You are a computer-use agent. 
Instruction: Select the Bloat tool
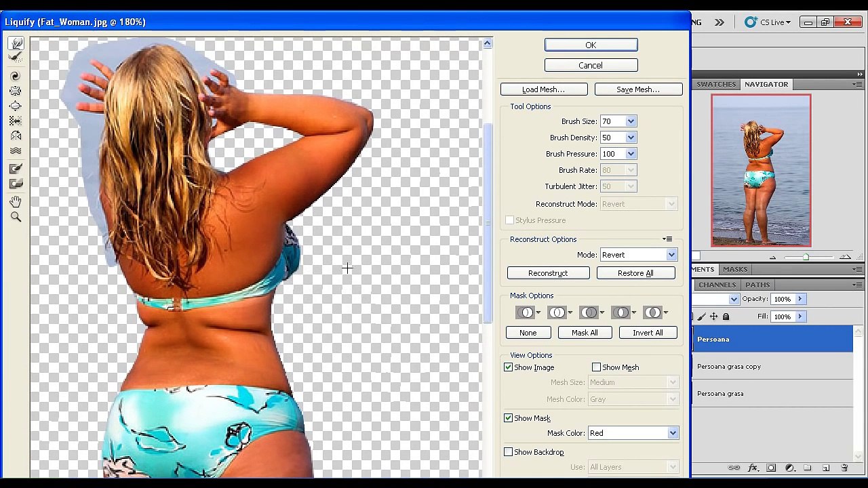(16, 106)
